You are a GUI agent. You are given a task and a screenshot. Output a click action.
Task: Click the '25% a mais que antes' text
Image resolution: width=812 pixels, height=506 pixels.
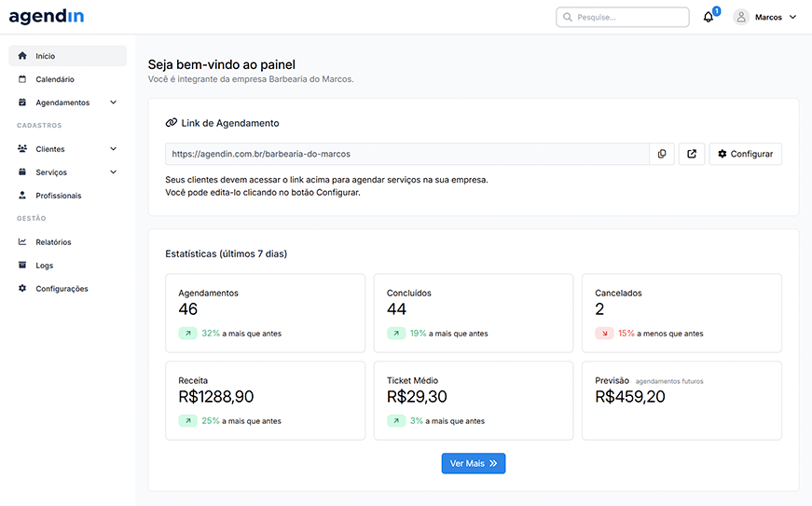point(241,420)
